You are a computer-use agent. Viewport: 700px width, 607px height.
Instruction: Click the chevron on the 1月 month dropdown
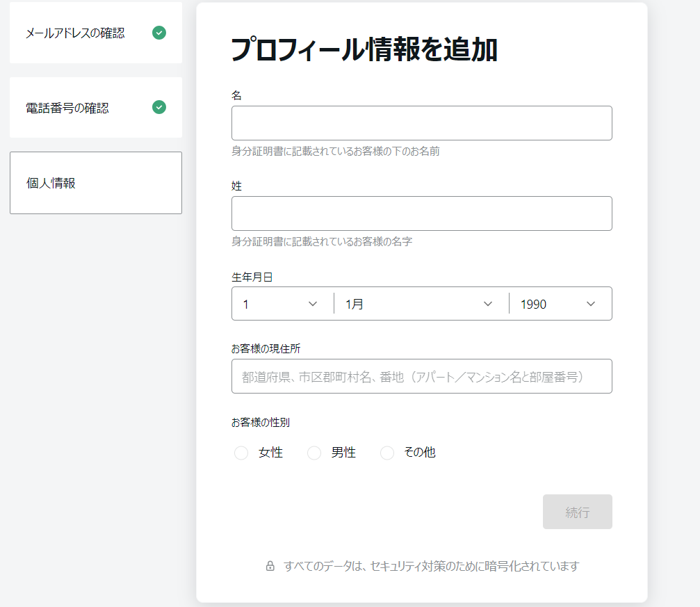(489, 304)
